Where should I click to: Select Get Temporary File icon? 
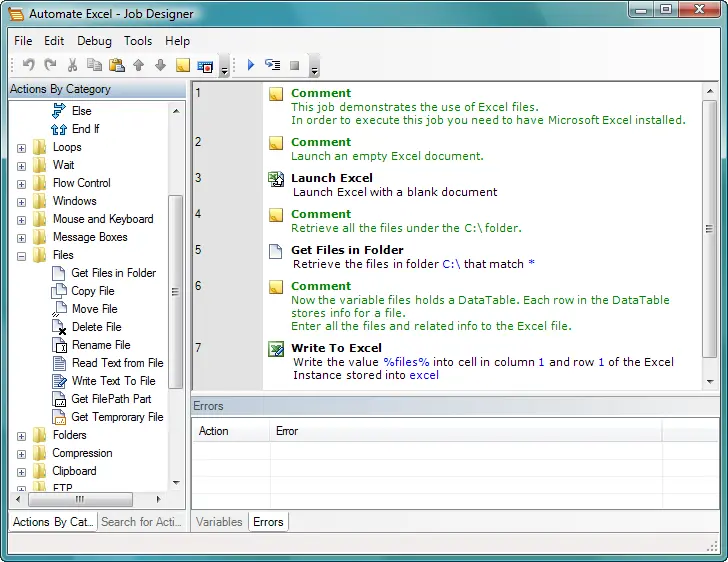59,417
